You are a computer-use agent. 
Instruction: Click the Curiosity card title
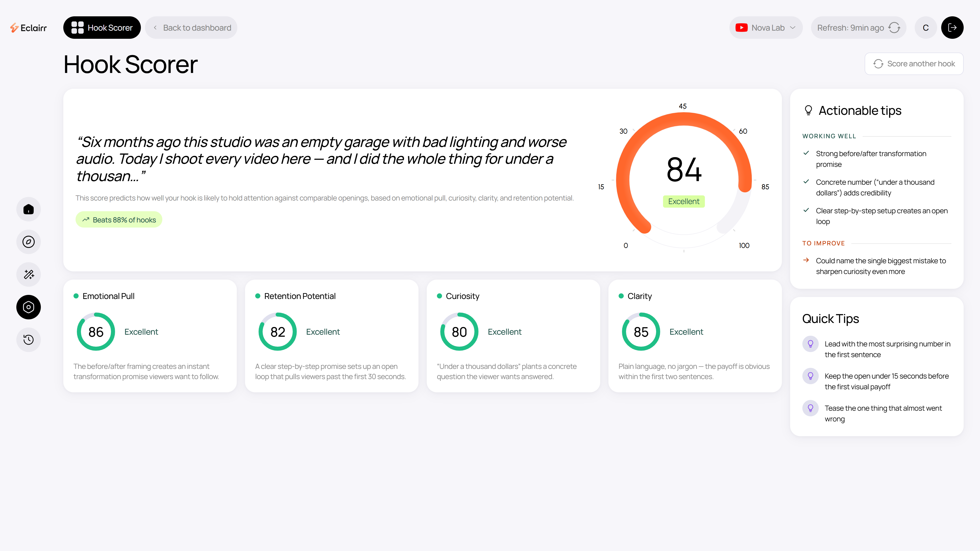(463, 296)
